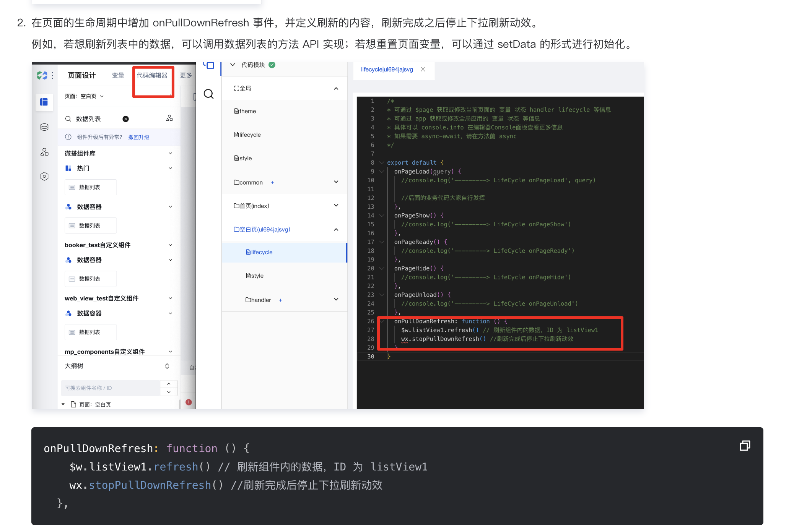Open the data source database sidebar icon
Image resolution: width=807 pixels, height=532 pixels.
click(x=44, y=127)
